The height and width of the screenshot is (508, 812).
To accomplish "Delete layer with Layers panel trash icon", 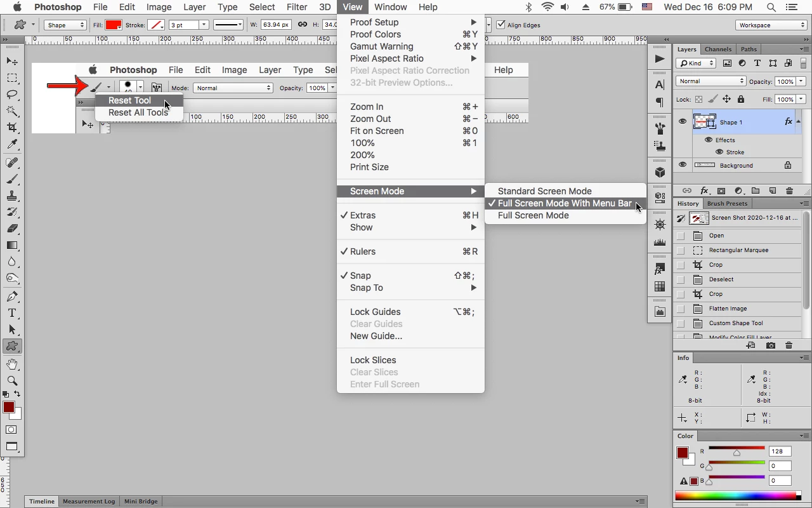I will pos(789,190).
